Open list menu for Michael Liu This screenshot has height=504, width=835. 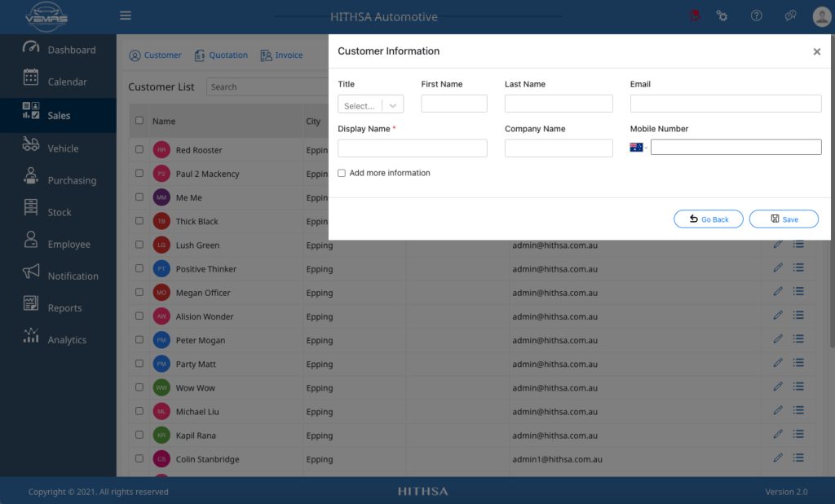[798, 410]
